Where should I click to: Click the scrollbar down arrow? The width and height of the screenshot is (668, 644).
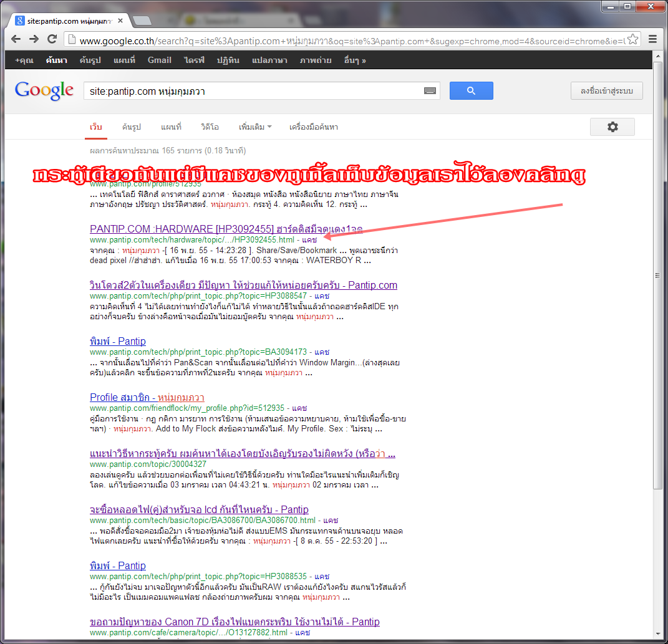pos(657,635)
